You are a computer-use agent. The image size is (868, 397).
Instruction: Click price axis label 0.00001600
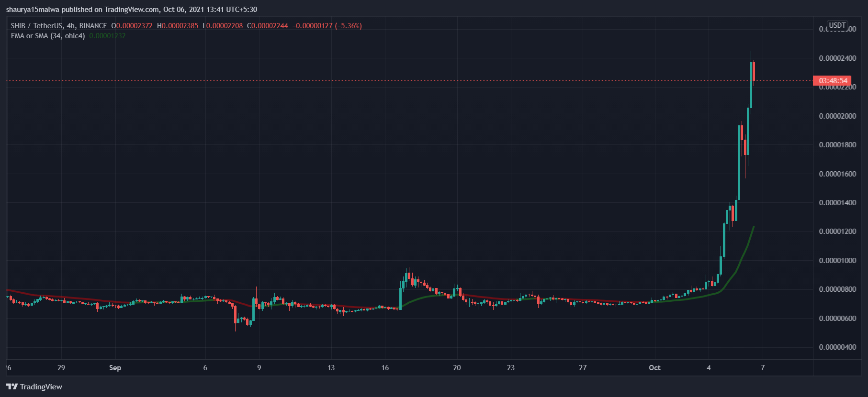click(837, 174)
